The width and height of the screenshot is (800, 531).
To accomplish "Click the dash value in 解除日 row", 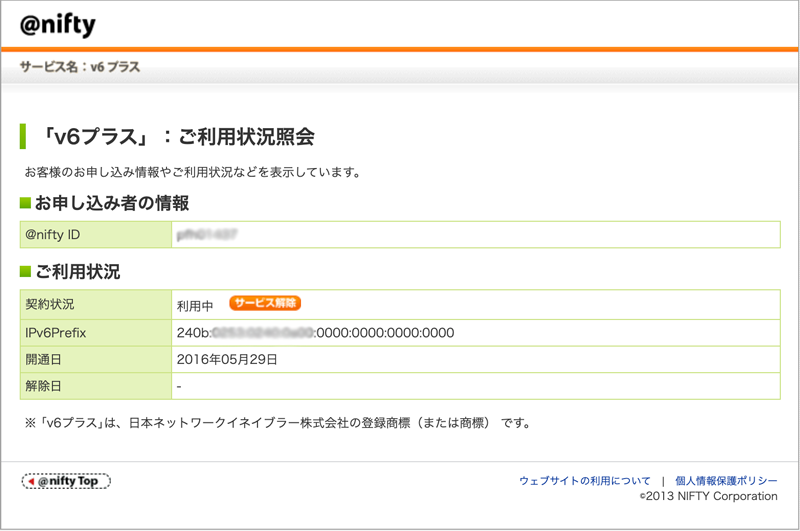I will coord(179,387).
